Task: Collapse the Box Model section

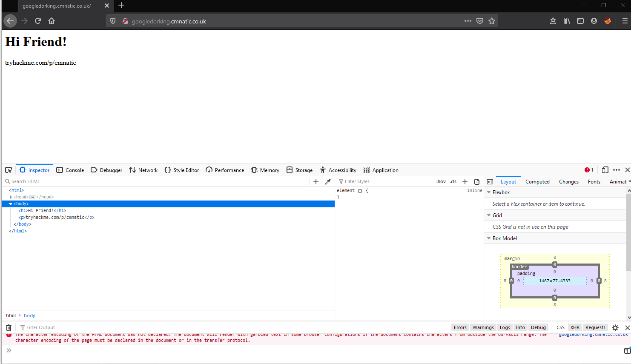Action: (489, 238)
